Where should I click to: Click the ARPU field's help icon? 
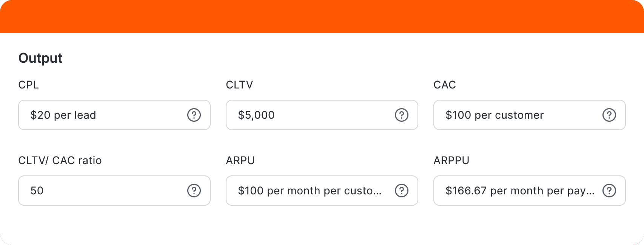(x=401, y=191)
